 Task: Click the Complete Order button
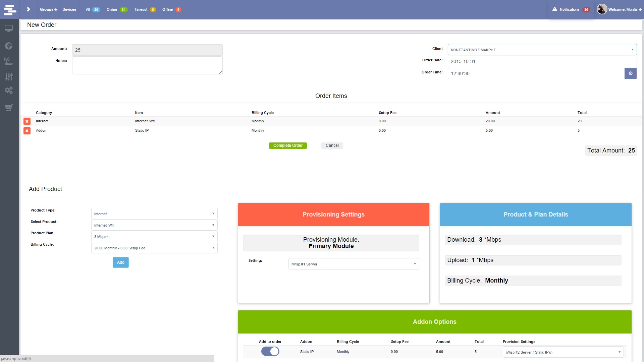coord(287,145)
